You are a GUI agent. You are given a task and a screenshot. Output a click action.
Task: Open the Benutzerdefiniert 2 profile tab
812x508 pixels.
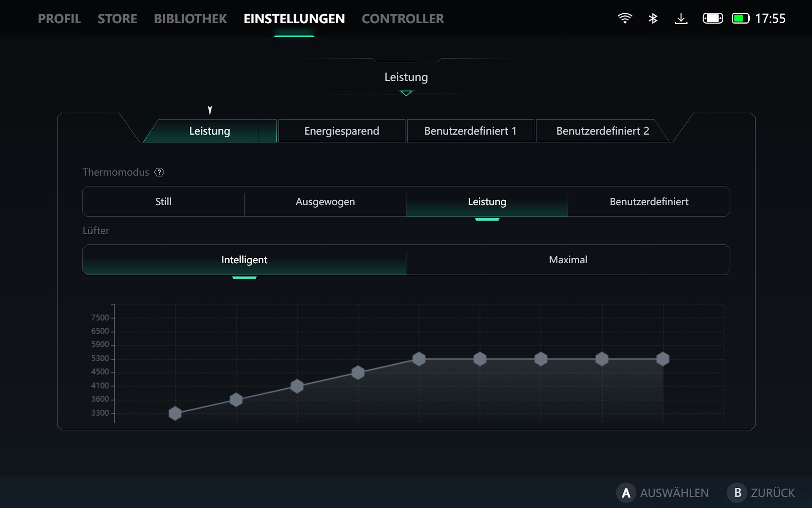pyautogui.click(x=602, y=131)
